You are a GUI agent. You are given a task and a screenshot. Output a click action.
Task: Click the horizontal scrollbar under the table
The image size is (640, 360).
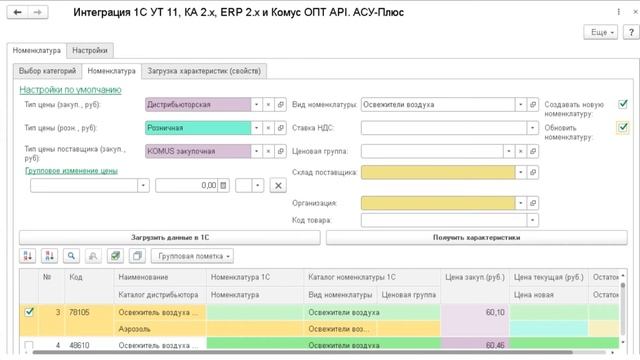pos(302,352)
